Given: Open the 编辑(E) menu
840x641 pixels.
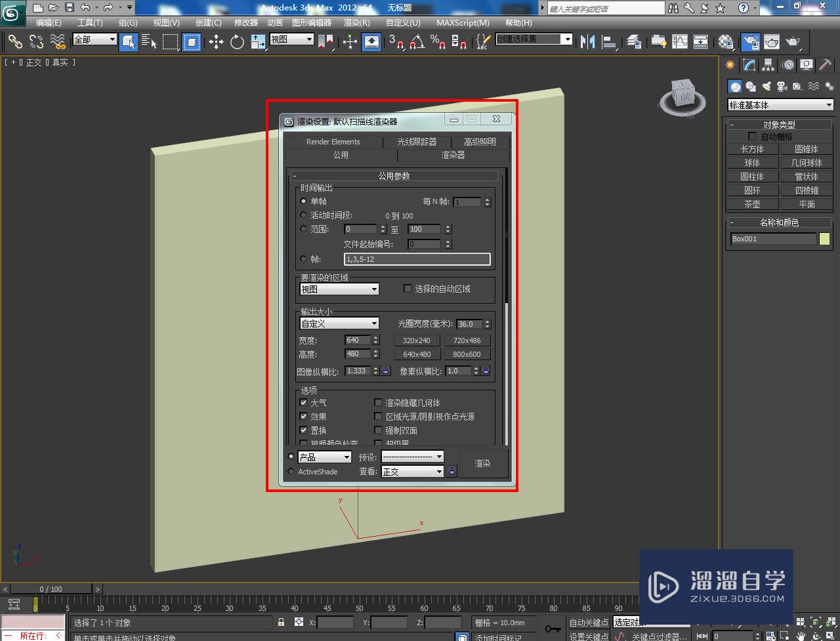Looking at the screenshot, I should click(x=49, y=22).
